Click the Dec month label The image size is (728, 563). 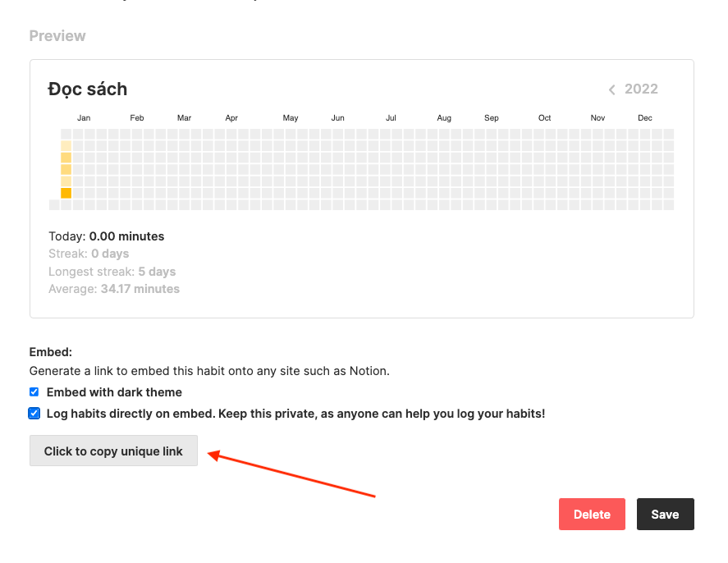(645, 118)
